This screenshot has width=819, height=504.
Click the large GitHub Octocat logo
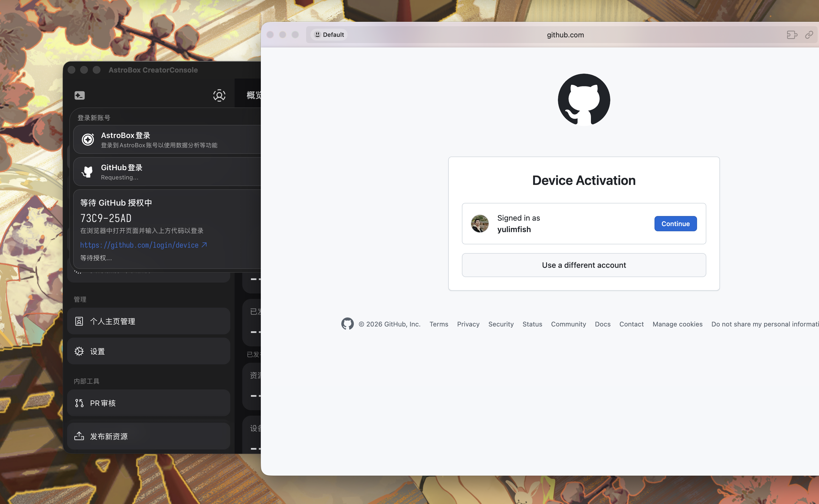[584, 99]
